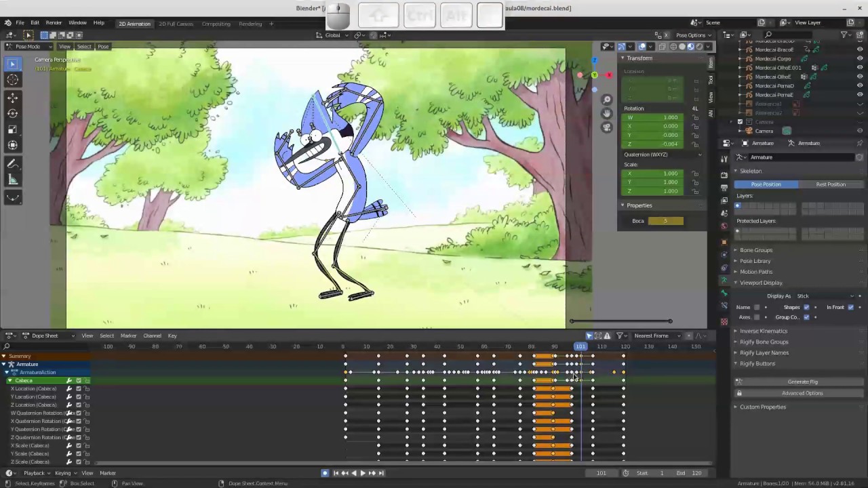Select the Select Box tool in viewport toolbar

(12, 64)
